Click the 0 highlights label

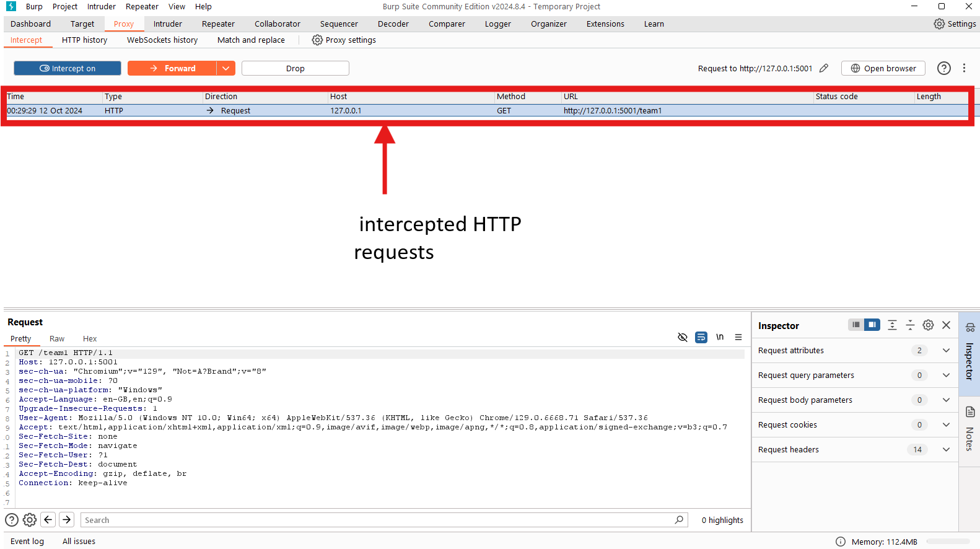(x=722, y=520)
